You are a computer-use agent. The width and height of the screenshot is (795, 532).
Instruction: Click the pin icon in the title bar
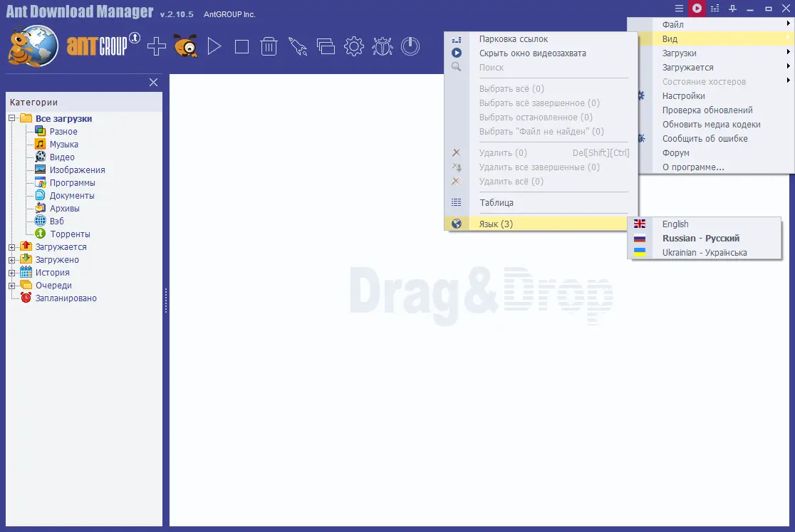tap(732, 9)
